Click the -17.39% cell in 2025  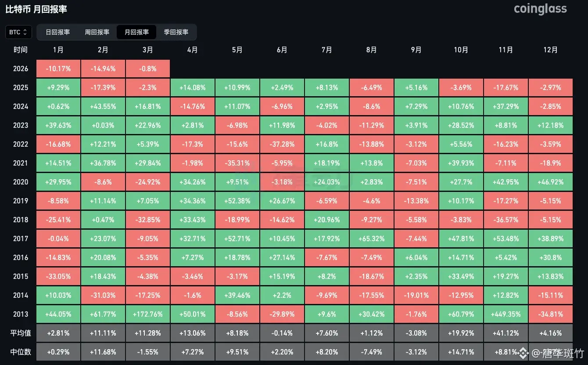(x=103, y=87)
